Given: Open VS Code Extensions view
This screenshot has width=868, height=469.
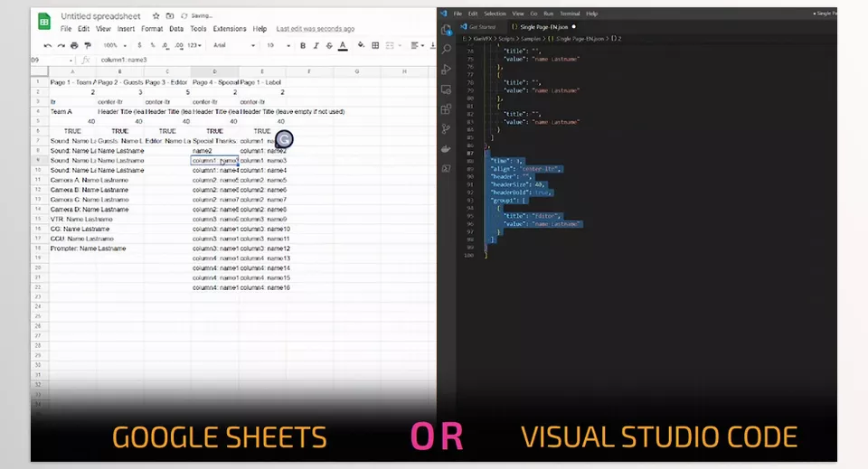Looking at the screenshot, I should 446,109.
